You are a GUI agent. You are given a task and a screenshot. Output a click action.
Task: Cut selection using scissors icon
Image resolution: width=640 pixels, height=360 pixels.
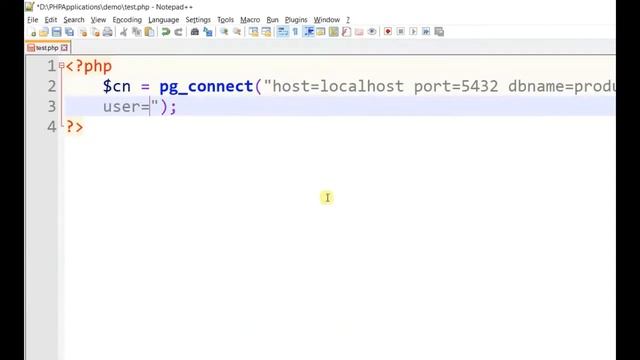coord(124,32)
